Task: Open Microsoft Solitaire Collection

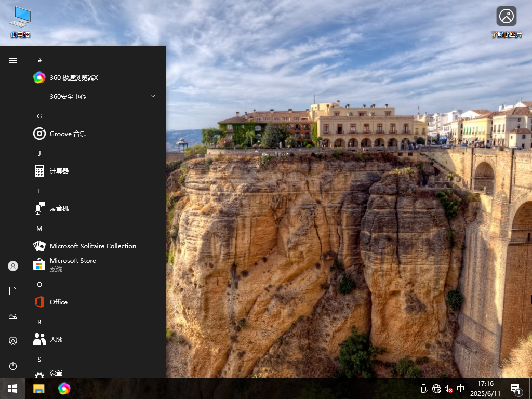Action: coord(92,246)
